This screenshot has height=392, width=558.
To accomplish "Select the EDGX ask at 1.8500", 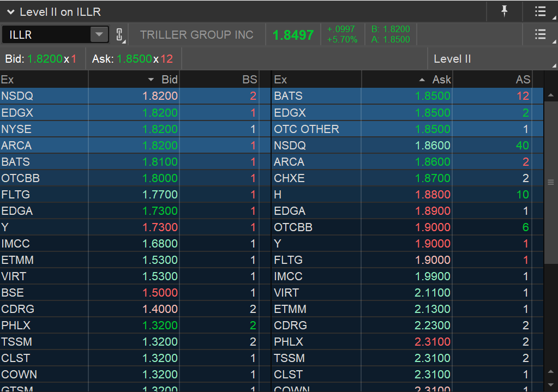I will (407, 112).
